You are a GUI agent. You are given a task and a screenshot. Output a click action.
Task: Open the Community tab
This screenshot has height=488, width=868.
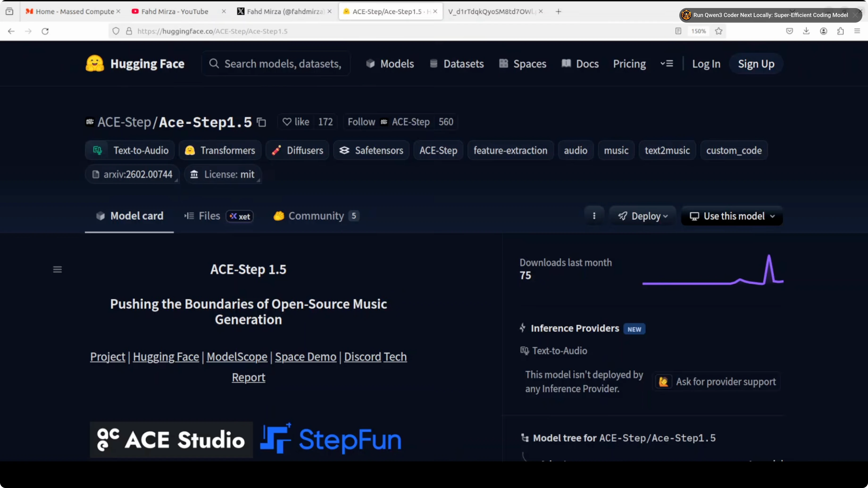(x=316, y=216)
